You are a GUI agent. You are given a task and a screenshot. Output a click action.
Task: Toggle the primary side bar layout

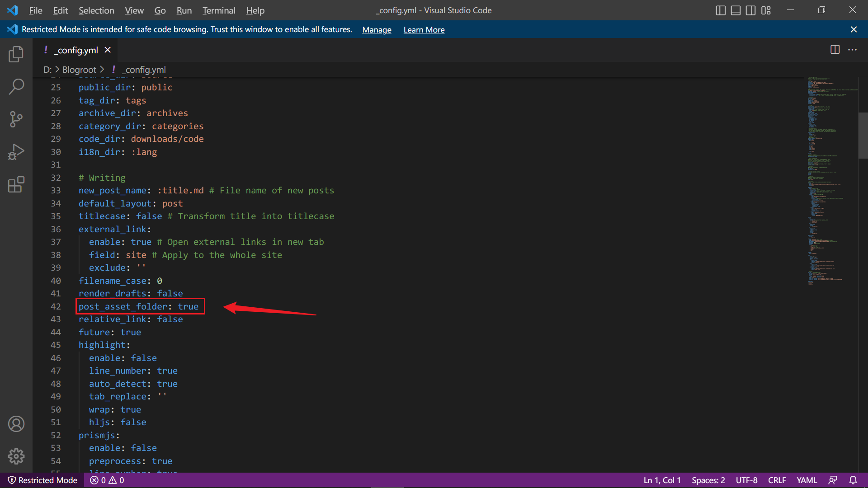point(721,10)
